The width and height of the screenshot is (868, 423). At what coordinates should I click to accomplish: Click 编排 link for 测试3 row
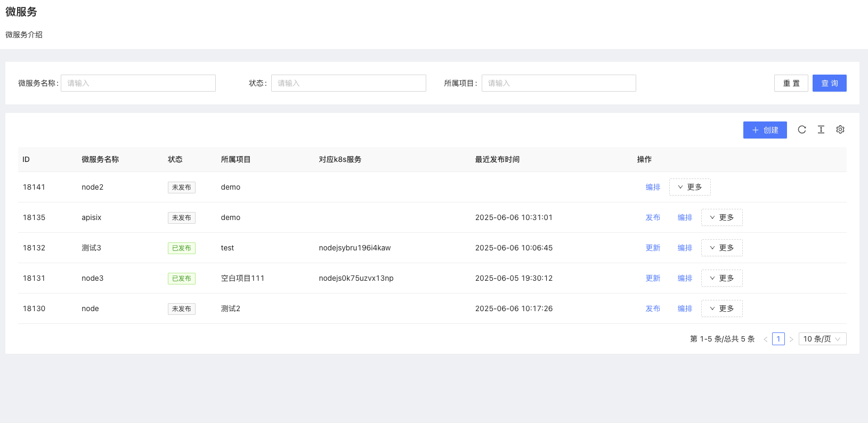point(685,248)
